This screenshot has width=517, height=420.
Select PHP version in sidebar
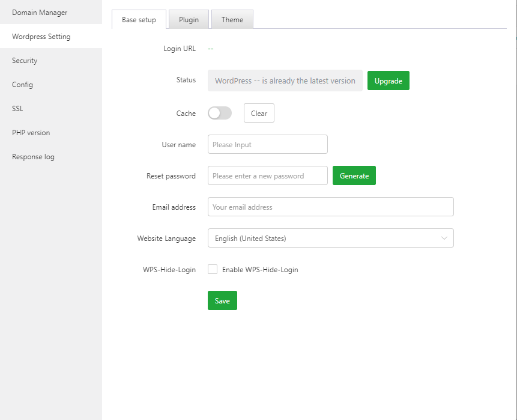pyautogui.click(x=31, y=133)
